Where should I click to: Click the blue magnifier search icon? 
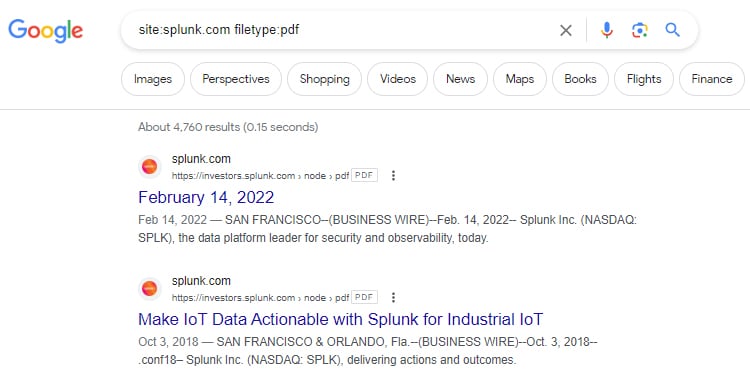pos(673,30)
